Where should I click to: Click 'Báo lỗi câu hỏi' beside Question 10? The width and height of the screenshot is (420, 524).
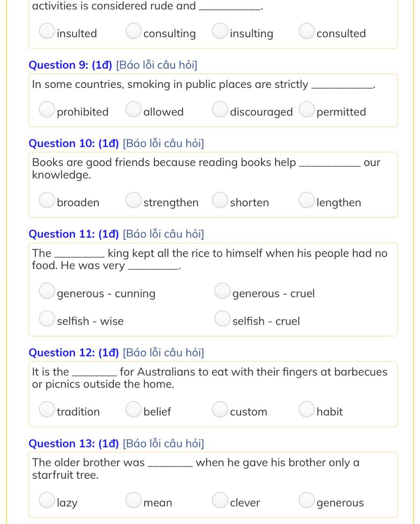(x=163, y=144)
